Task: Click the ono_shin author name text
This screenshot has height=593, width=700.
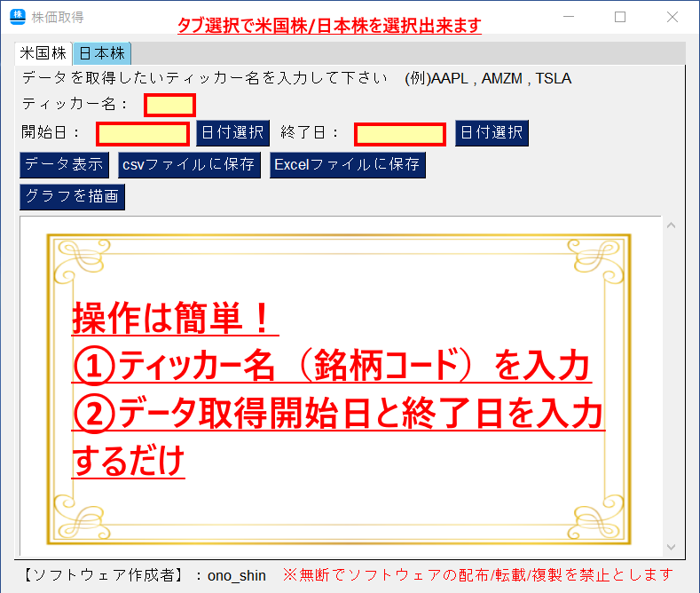Action: (x=237, y=575)
